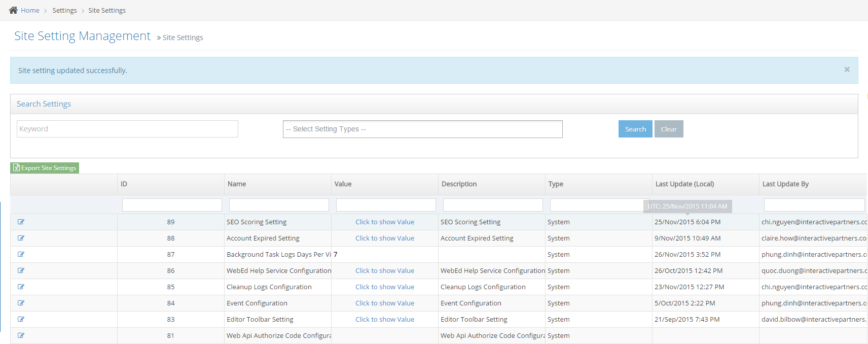Click the Export Site Settings button
868x344 pixels.
[45, 168]
